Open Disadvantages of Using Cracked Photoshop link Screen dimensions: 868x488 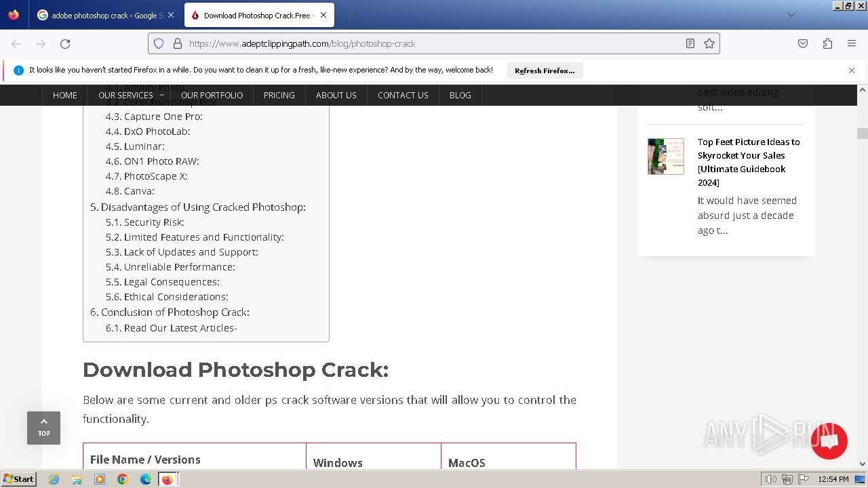point(198,207)
